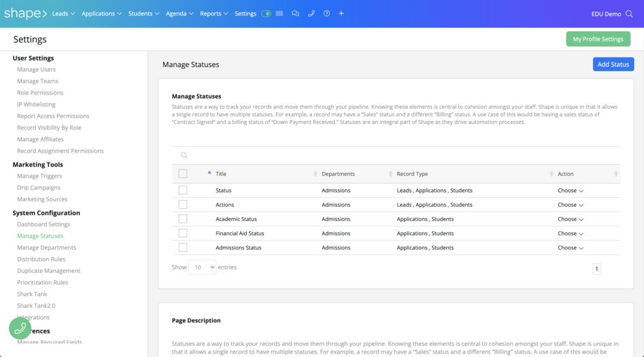
Task: Click the Financial Aid Status title cell
Action: coord(240,233)
